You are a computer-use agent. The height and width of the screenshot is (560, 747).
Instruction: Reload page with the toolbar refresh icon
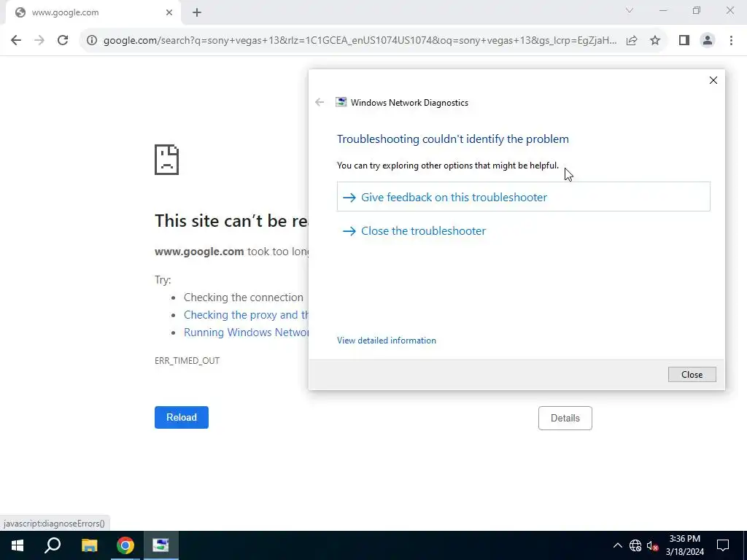(63, 40)
